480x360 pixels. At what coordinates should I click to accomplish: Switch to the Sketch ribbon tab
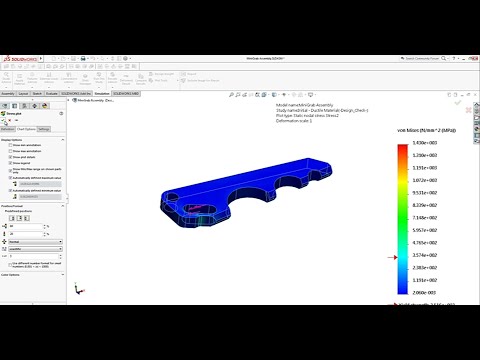pyautogui.click(x=37, y=94)
